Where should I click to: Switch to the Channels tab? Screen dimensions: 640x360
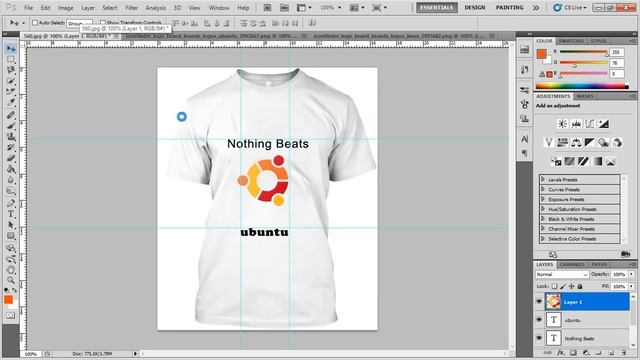pos(572,264)
